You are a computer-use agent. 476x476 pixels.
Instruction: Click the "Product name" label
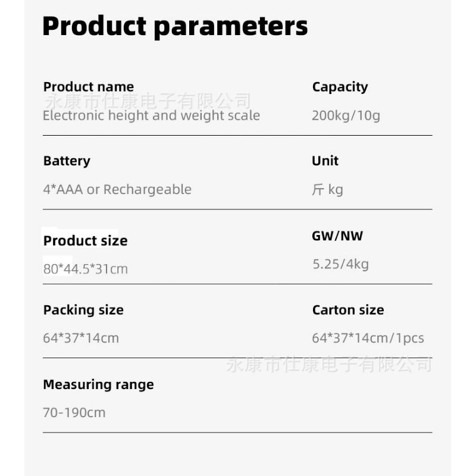[x=88, y=87]
